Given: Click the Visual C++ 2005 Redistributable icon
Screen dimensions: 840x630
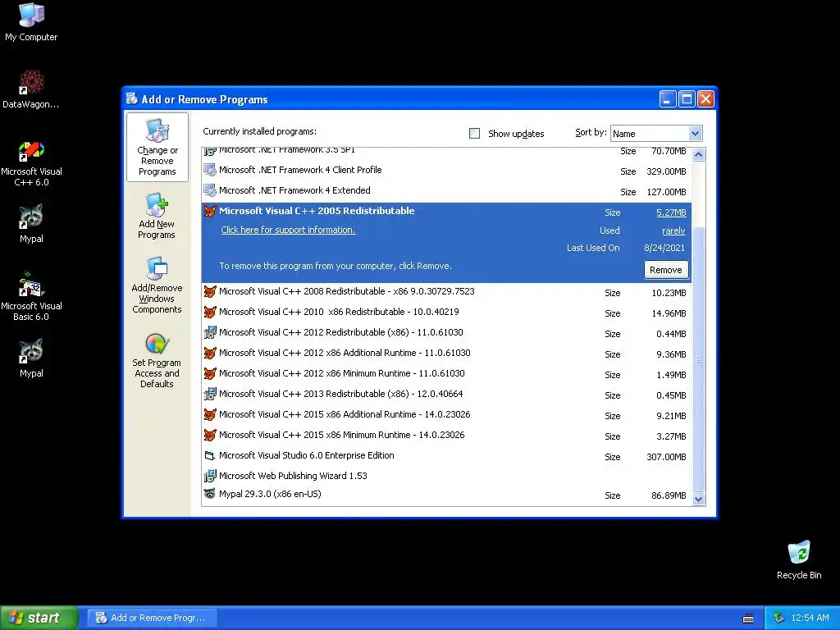Looking at the screenshot, I should click(210, 211).
